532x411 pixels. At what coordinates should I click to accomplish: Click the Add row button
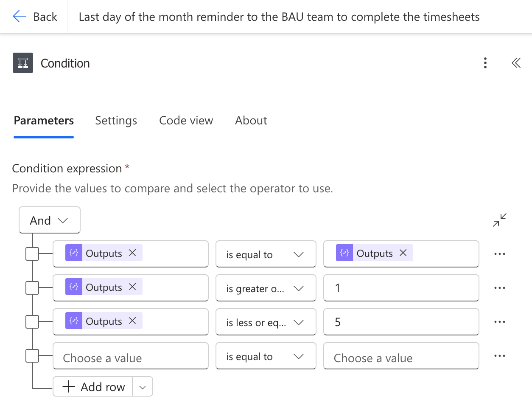pos(93,387)
